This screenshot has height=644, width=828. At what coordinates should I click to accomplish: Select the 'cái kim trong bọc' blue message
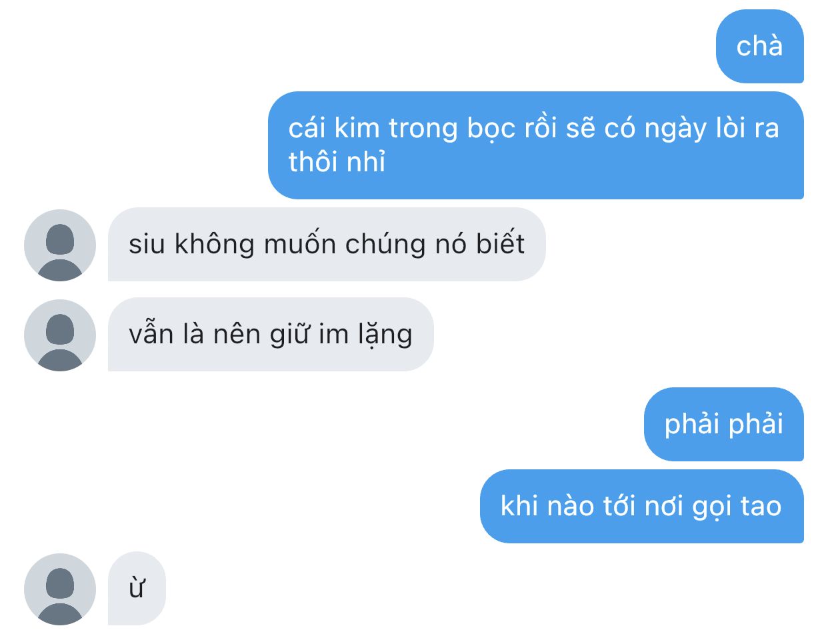click(536, 145)
